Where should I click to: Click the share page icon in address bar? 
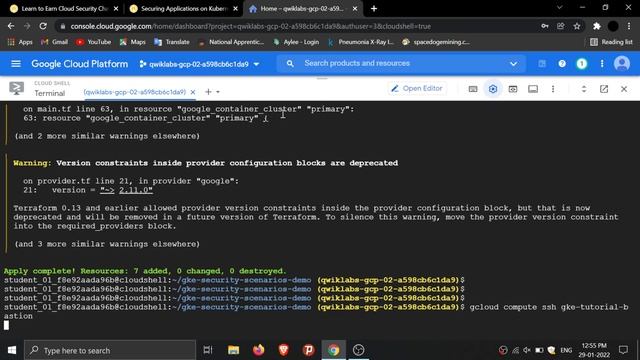coord(560,26)
